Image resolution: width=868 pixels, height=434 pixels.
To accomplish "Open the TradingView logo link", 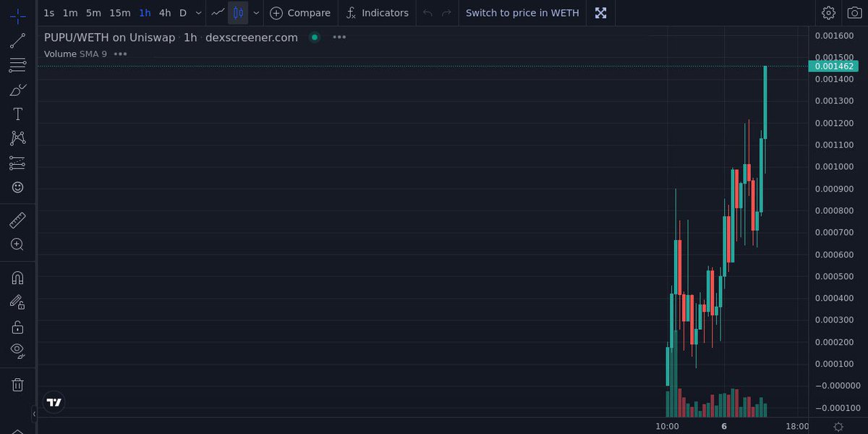I will click(54, 402).
